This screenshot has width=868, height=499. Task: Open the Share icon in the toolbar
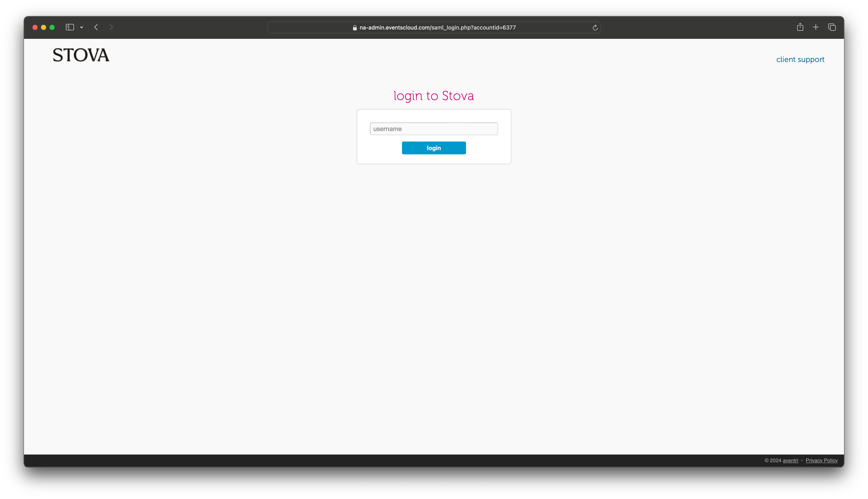point(800,27)
